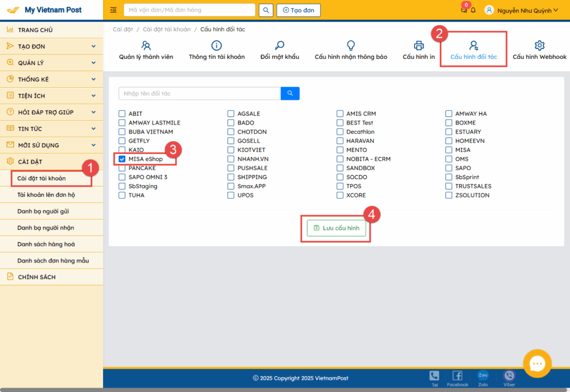Open the floating chat bubble icon
The image size is (570, 392).
coord(537,364)
